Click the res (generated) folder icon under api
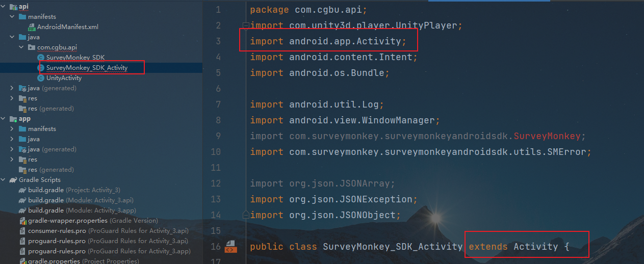Screen dimensions: 644x264 coord(22,109)
